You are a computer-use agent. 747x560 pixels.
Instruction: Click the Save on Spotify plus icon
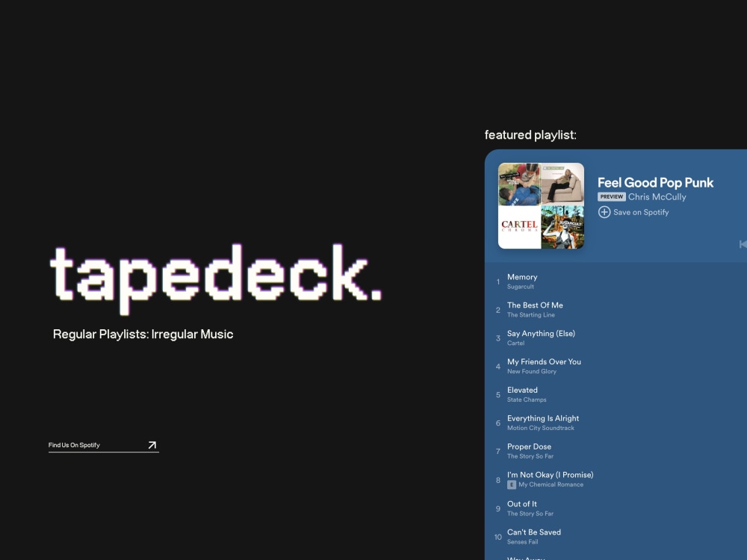[x=604, y=212]
